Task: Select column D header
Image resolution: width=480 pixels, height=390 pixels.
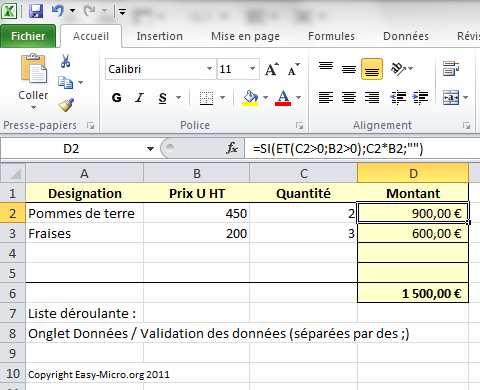Action: [413, 173]
